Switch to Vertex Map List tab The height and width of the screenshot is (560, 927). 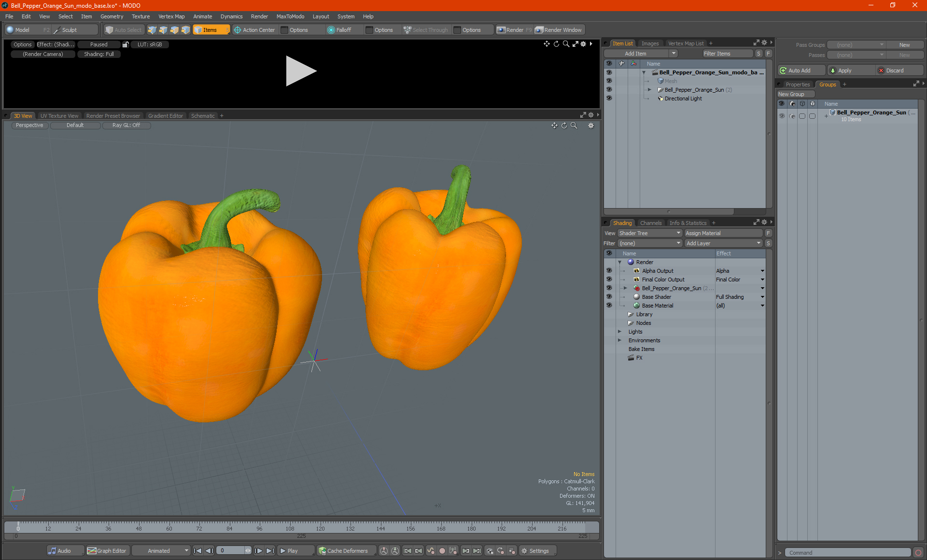click(x=686, y=43)
